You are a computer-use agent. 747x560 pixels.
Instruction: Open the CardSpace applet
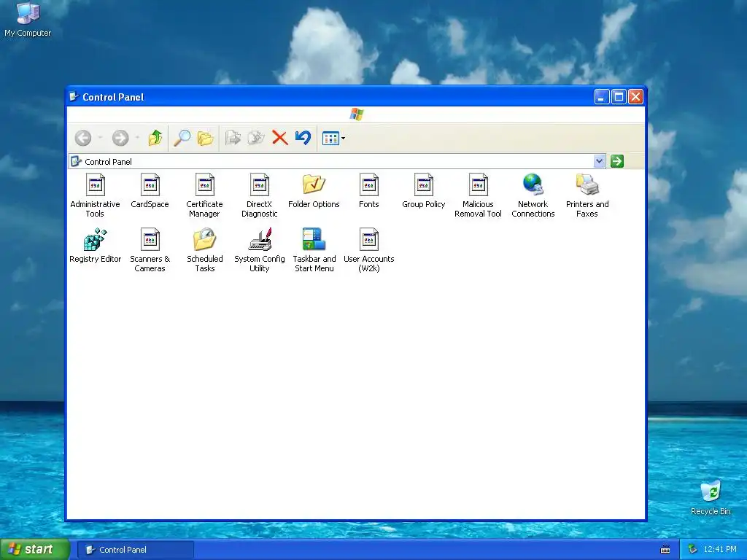[150, 190]
